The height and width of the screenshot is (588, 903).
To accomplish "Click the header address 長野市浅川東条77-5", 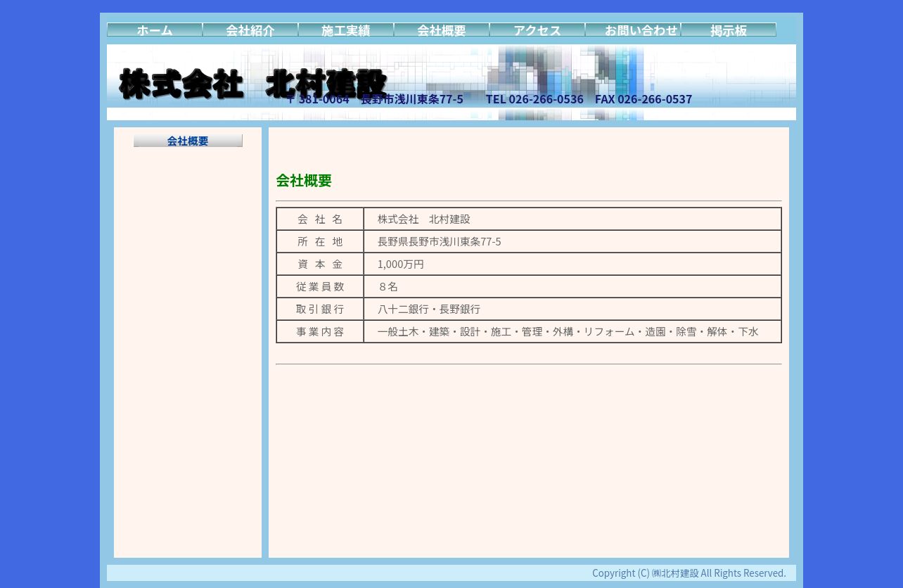I will click(412, 99).
